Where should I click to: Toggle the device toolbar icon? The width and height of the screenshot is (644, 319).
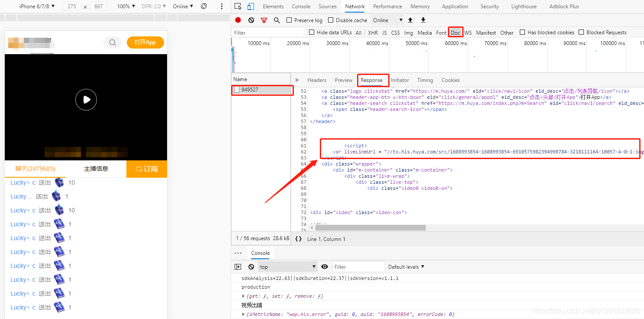pyautogui.click(x=251, y=7)
